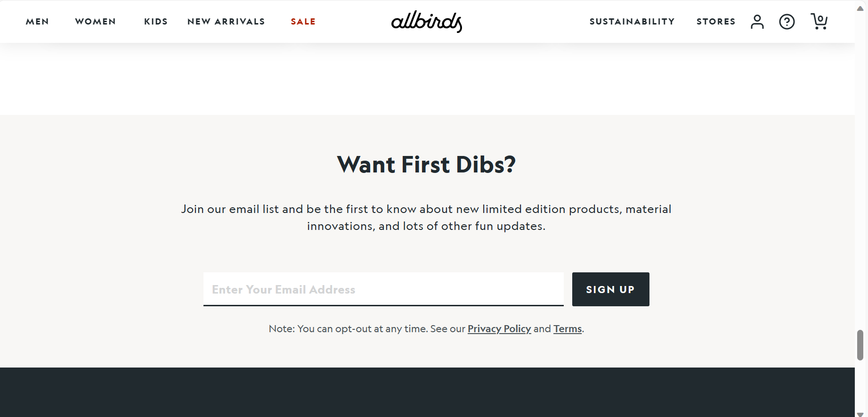Open the Privacy Policy link
This screenshot has width=868, height=417.
click(499, 329)
